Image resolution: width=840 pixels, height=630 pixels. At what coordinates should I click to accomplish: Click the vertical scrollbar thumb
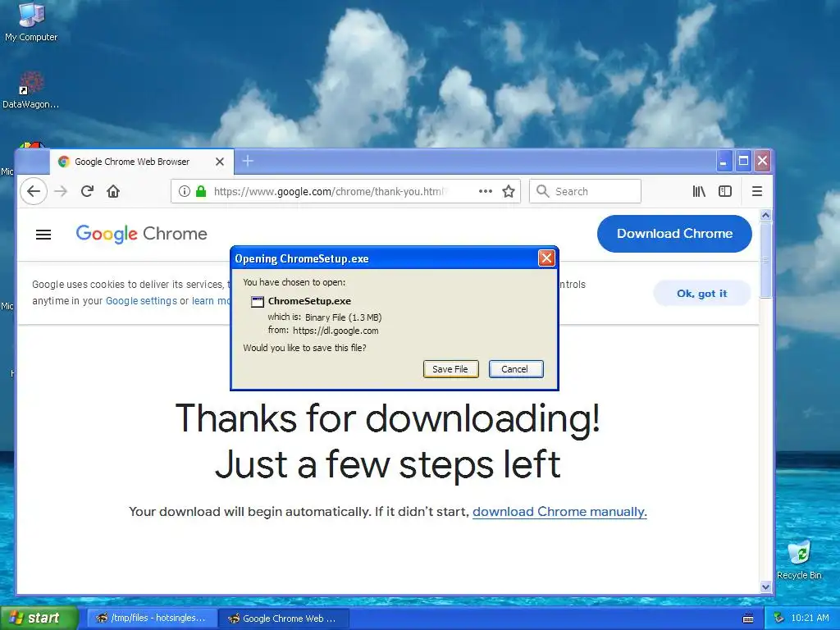(x=765, y=260)
